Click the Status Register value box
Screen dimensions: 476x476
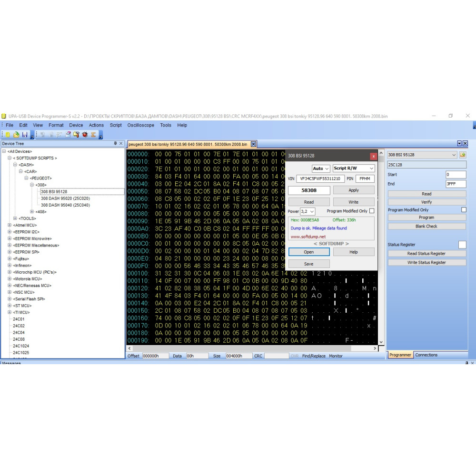(462, 245)
